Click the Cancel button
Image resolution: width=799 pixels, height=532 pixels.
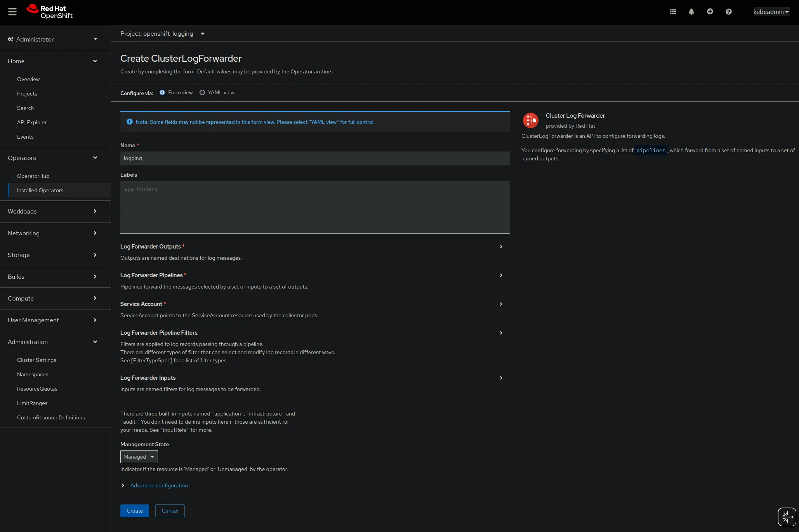click(170, 511)
